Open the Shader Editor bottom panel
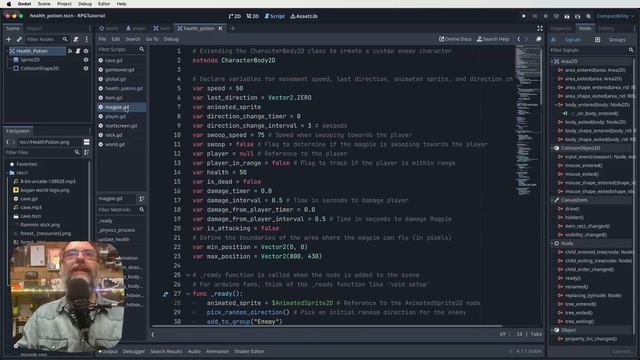 tap(249, 351)
